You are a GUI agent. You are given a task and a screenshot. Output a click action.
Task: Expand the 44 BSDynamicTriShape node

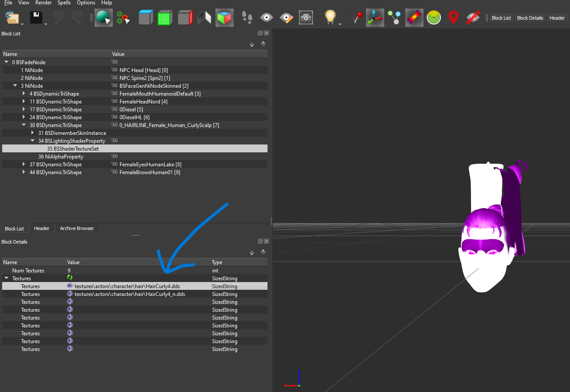pyautogui.click(x=24, y=172)
